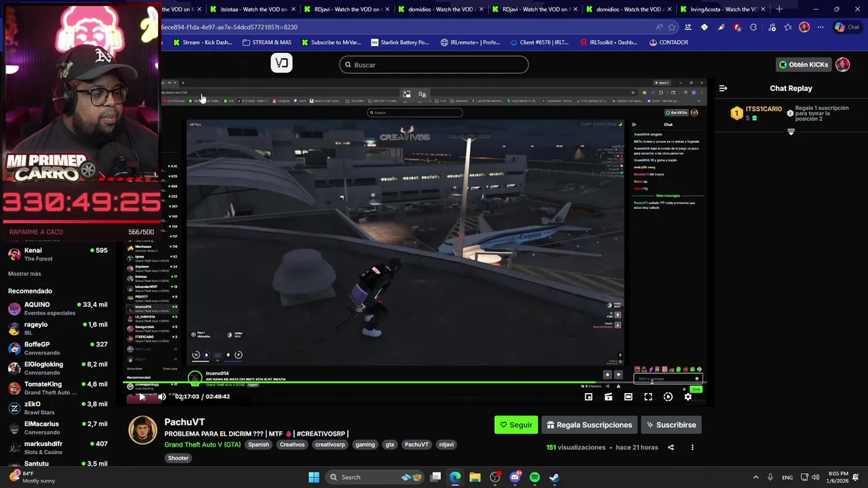Open playback speed control icon
The width and height of the screenshot is (868, 488).
[x=668, y=397]
